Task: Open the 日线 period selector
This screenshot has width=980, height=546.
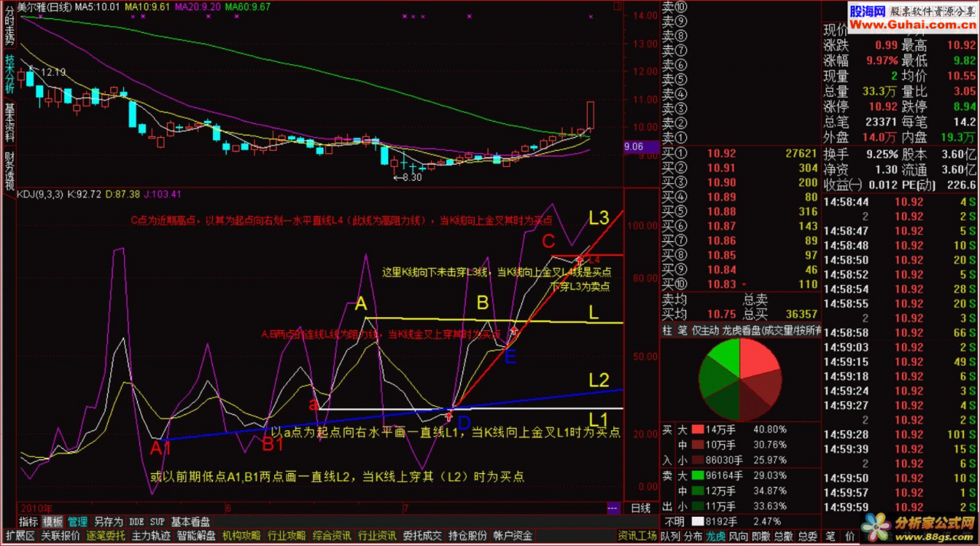Action: coord(641,508)
